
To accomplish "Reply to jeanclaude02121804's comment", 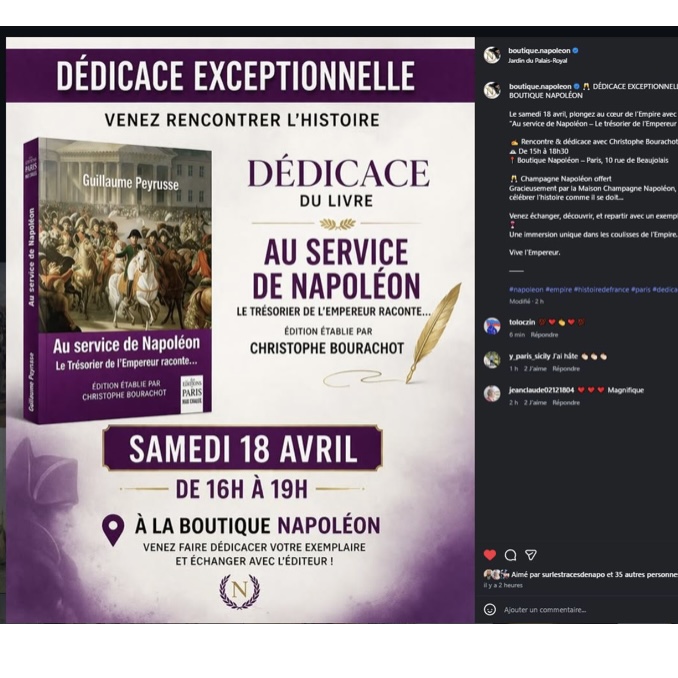I will [x=566, y=403].
